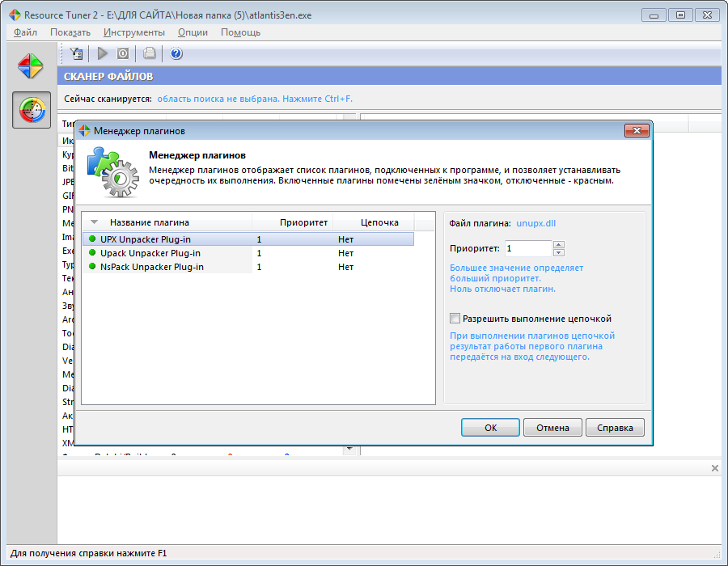Open the Помощь menu
The height and width of the screenshot is (566, 728).
tap(240, 32)
